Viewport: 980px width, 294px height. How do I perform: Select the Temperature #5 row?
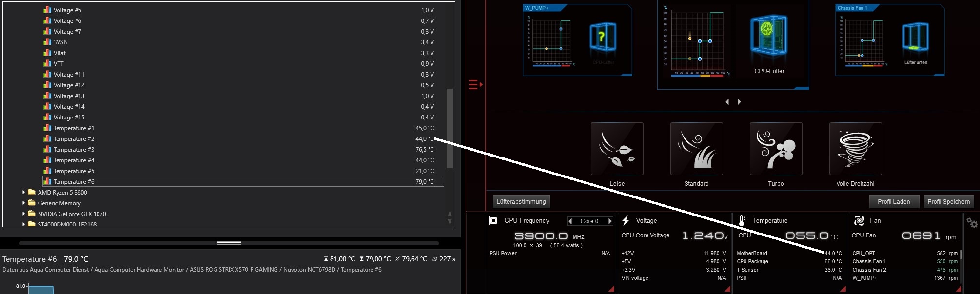pos(243,171)
